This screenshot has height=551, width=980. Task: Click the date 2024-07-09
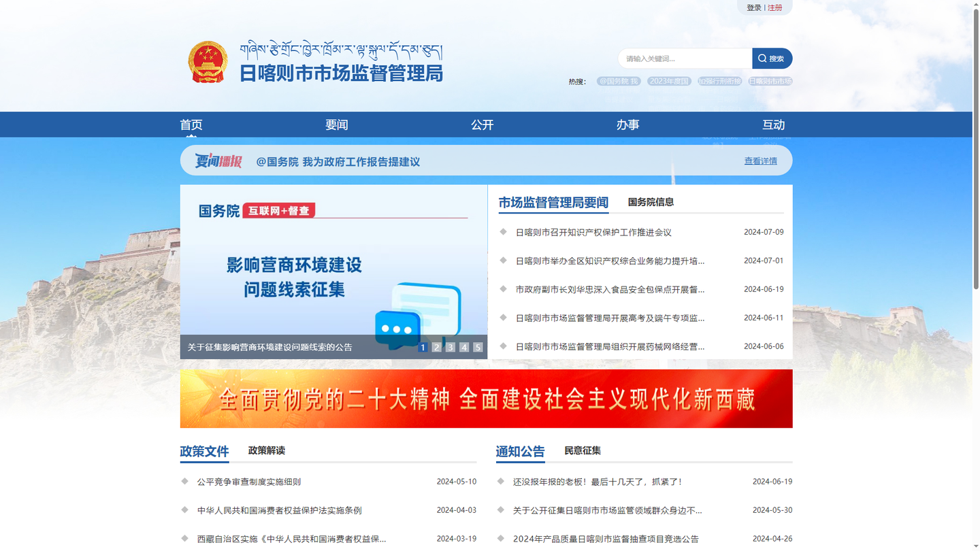tap(764, 232)
